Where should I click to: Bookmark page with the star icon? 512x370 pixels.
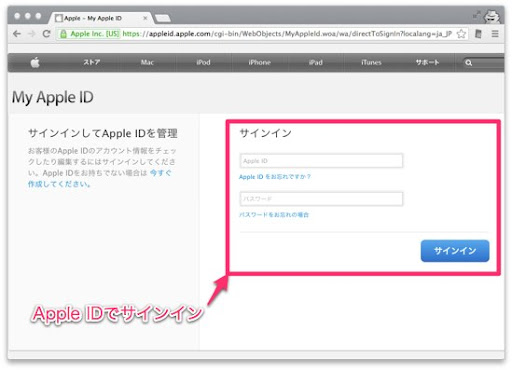[x=461, y=34]
